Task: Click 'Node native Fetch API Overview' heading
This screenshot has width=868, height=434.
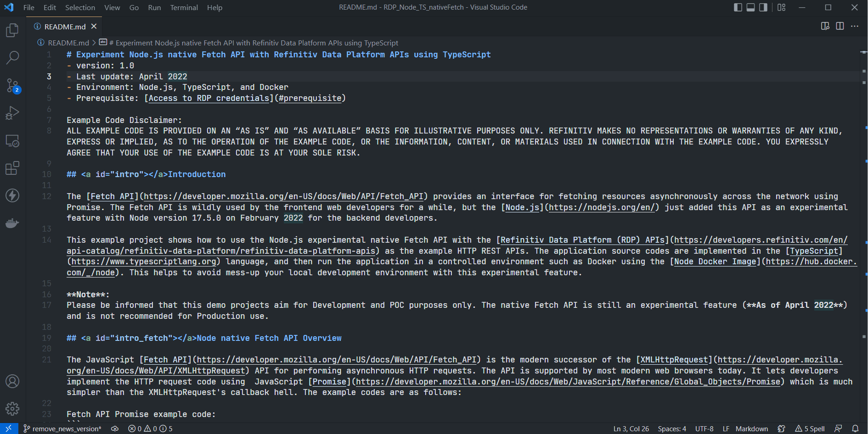Action: (269, 338)
